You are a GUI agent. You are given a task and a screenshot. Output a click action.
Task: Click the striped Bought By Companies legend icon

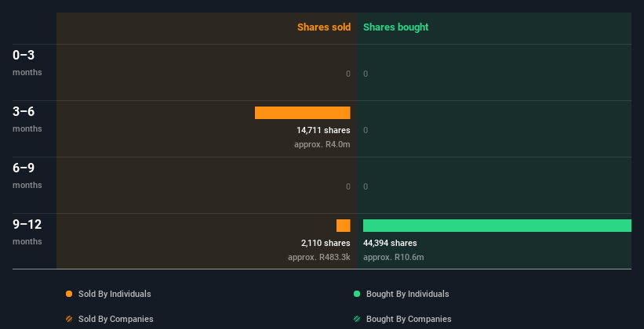[357, 319]
